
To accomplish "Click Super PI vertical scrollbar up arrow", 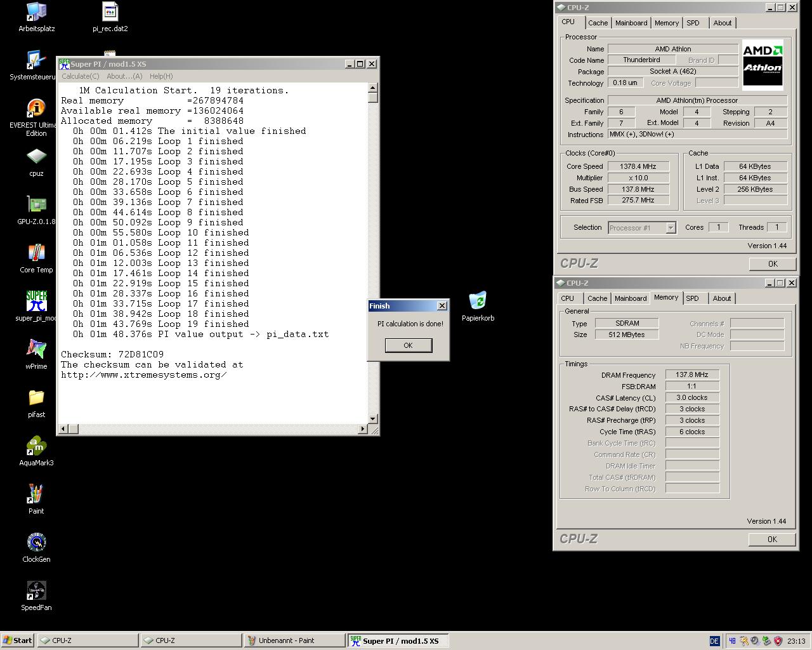I will [x=373, y=88].
